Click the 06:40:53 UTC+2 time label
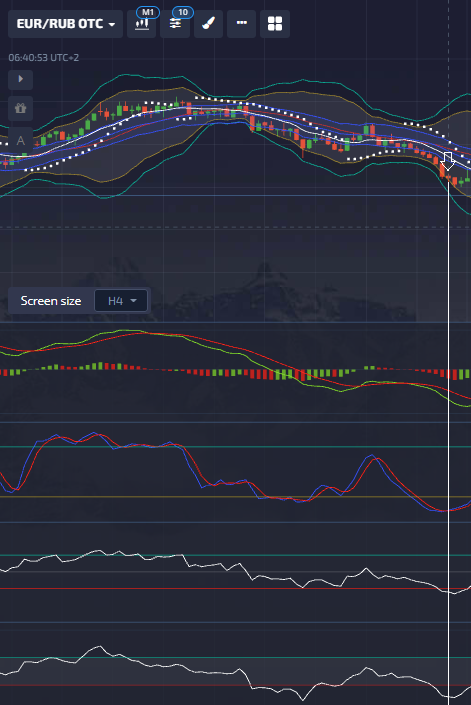The height and width of the screenshot is (705, 471). [44, 58]
